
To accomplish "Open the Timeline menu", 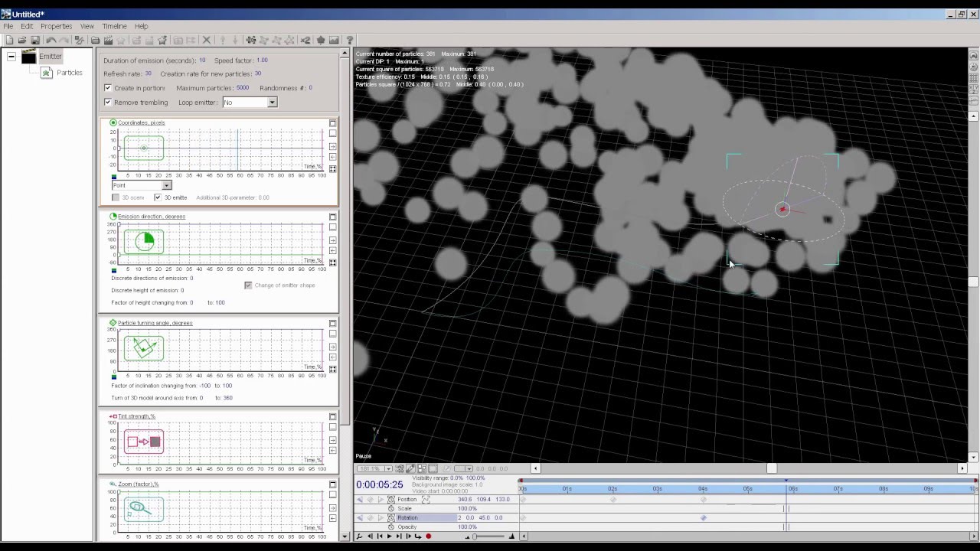I will click(x=114, y=26).
